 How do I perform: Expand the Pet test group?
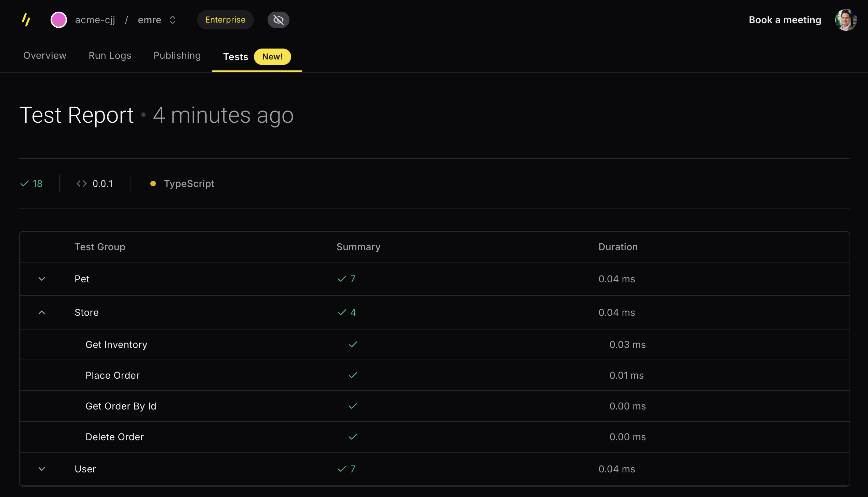pos(42,279)
